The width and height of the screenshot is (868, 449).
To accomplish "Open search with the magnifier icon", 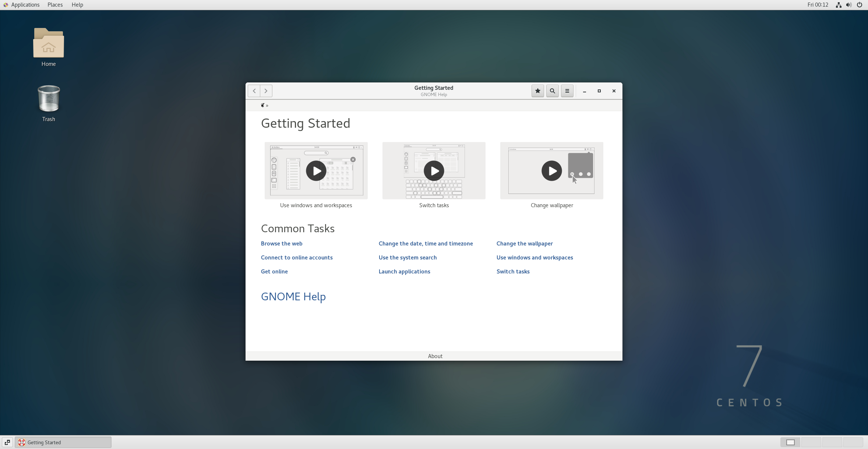I will (x=553, y=91).
